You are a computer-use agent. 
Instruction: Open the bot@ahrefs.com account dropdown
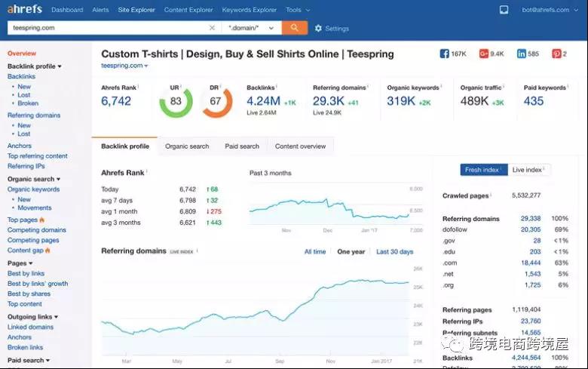click(x=550, y=10)
